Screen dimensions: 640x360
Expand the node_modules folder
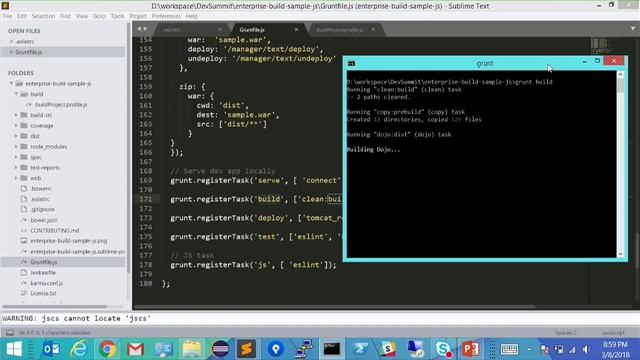[x=16, y=147]
